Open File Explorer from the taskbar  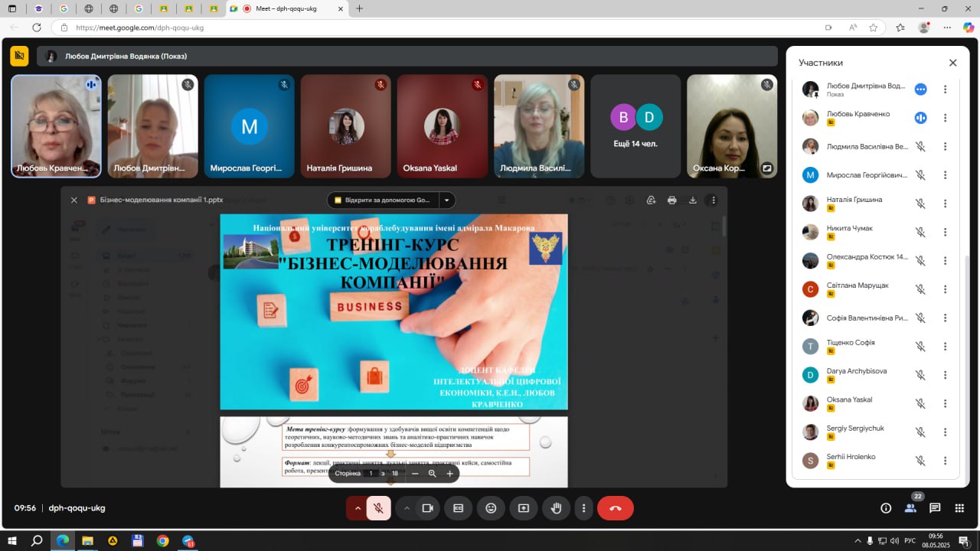pos(87,540)
